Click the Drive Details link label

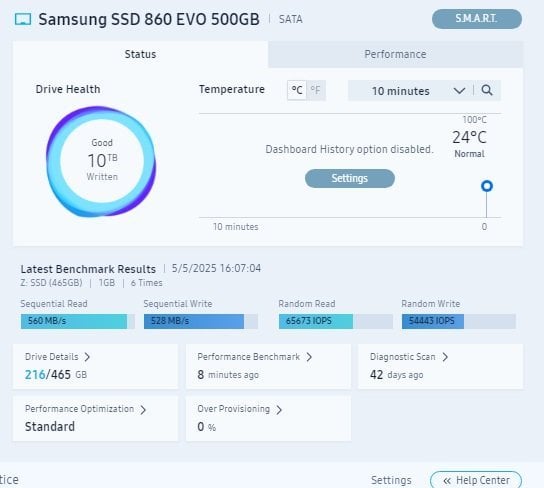point(52,357)
